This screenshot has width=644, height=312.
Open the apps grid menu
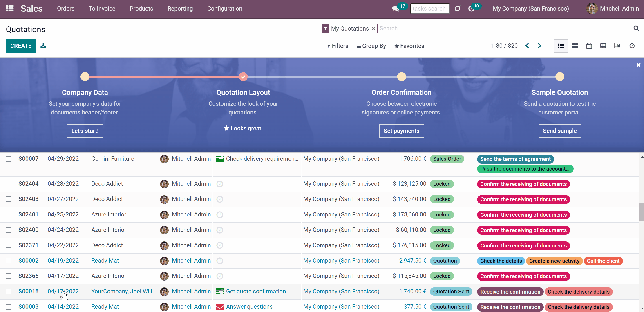(9, 9)
